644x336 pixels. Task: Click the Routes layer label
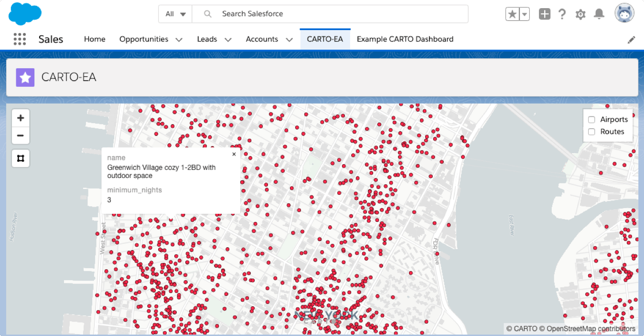(612, 132)
